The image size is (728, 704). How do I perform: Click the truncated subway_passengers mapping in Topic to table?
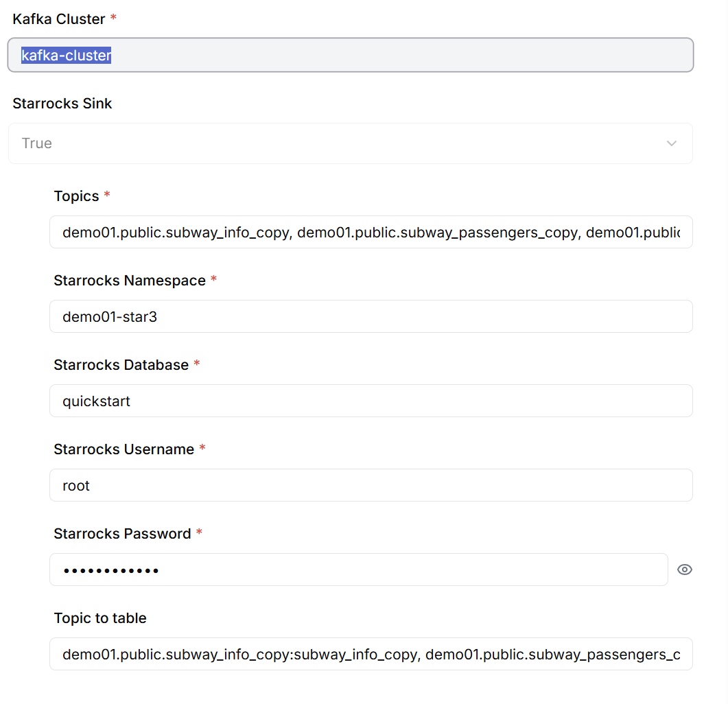click(x=552, y=655)
